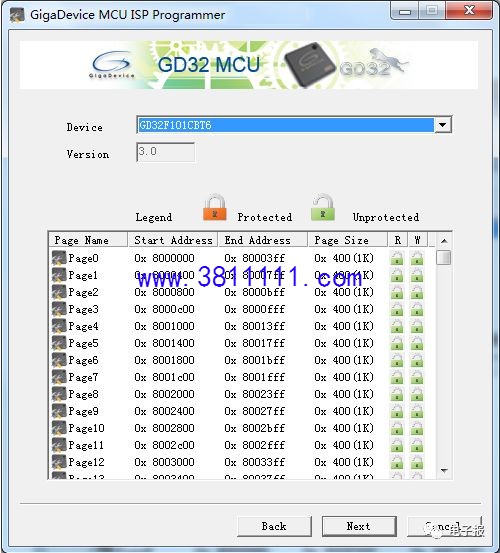Viewport: 500px width, 553px height.
Task: Toggle read protection lock for Page11
Action: click(x=397, y=445)
